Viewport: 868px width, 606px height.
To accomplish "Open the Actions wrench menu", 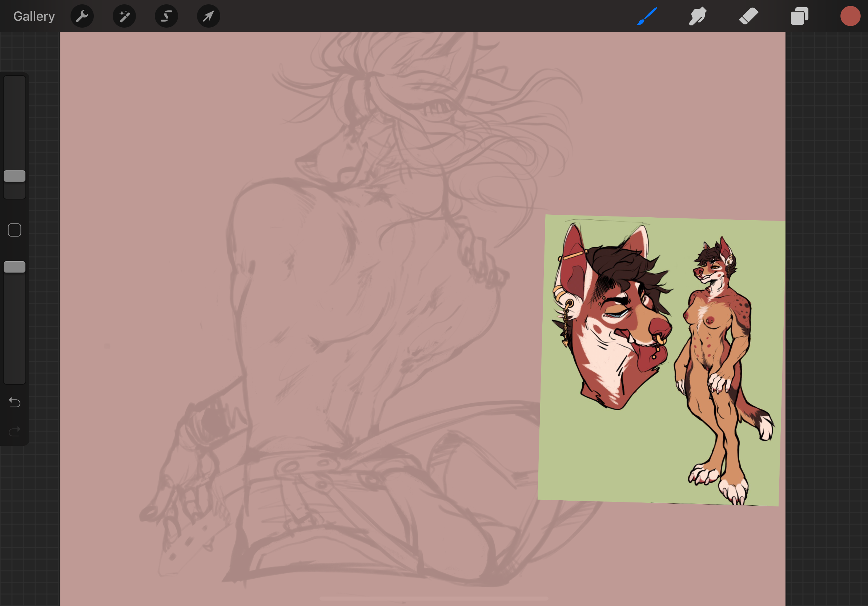I will (x=82, y=16).
